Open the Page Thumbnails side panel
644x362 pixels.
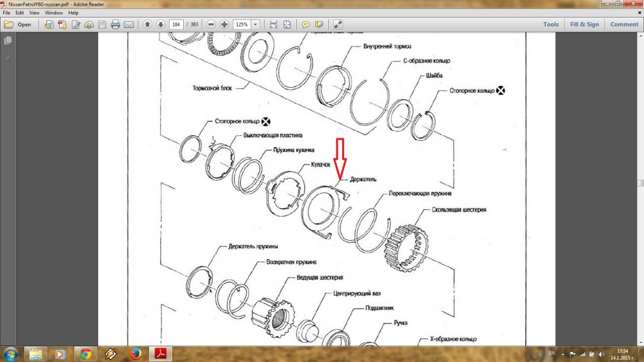pos(8,41)
